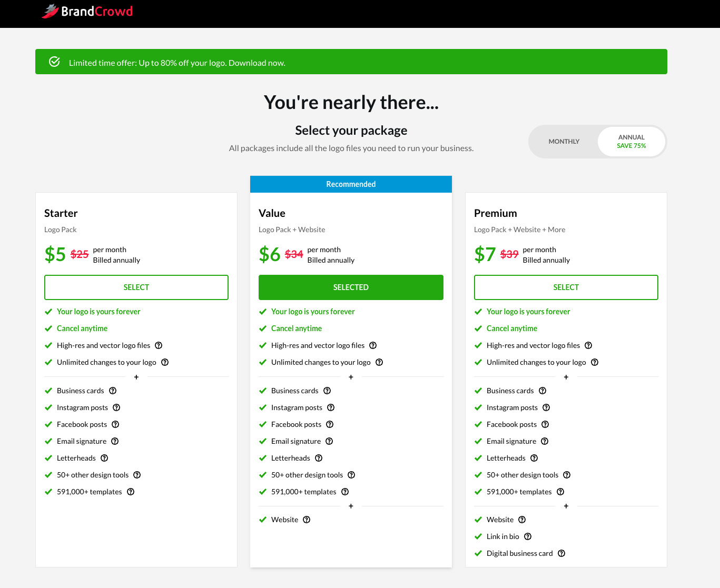Select the Starter package

(136, 287)
